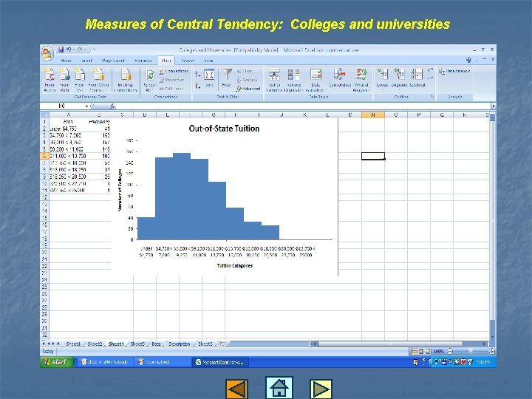Switch to Page Layout ribbon tab
Viewport: 532px width, 399px height.
(x=113, y=61)
